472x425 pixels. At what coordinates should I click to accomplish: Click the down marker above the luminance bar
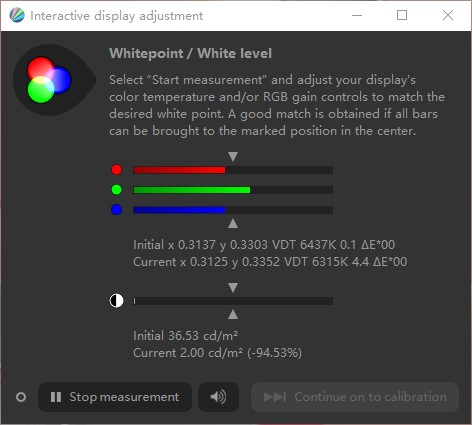click(x=233, y=288)
